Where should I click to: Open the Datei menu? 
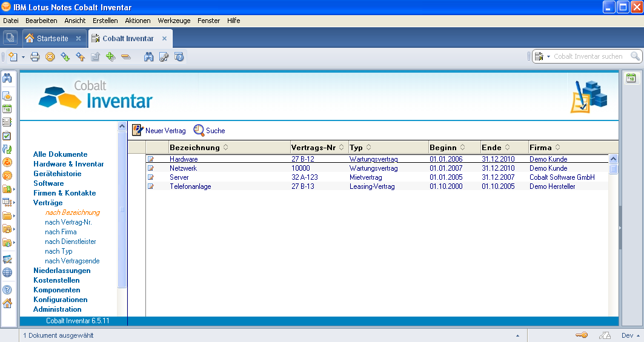[x=11, y=21]
